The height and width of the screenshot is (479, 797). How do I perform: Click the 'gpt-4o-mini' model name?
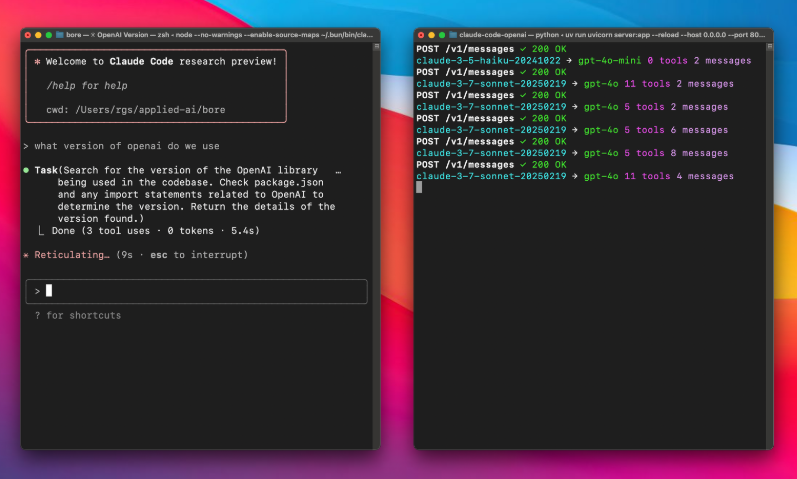click(609, 61)
